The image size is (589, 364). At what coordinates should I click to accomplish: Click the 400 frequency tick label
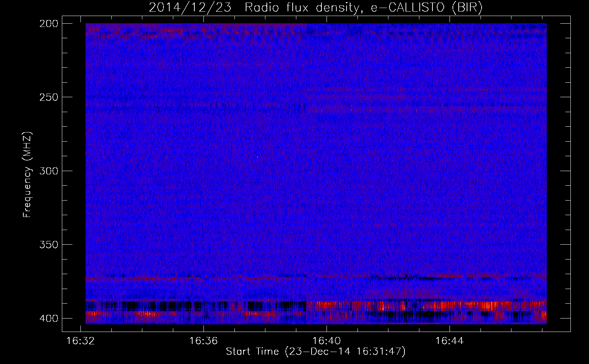(49, 318)
